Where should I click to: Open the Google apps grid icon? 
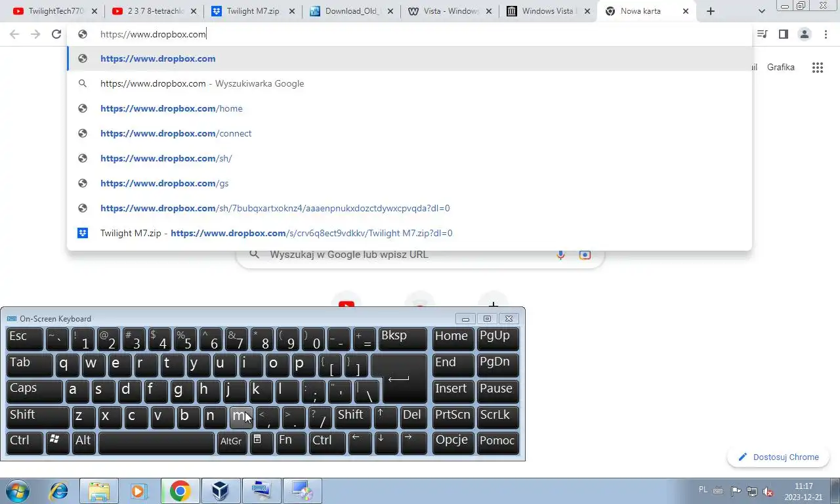click(x=817, y=67)
